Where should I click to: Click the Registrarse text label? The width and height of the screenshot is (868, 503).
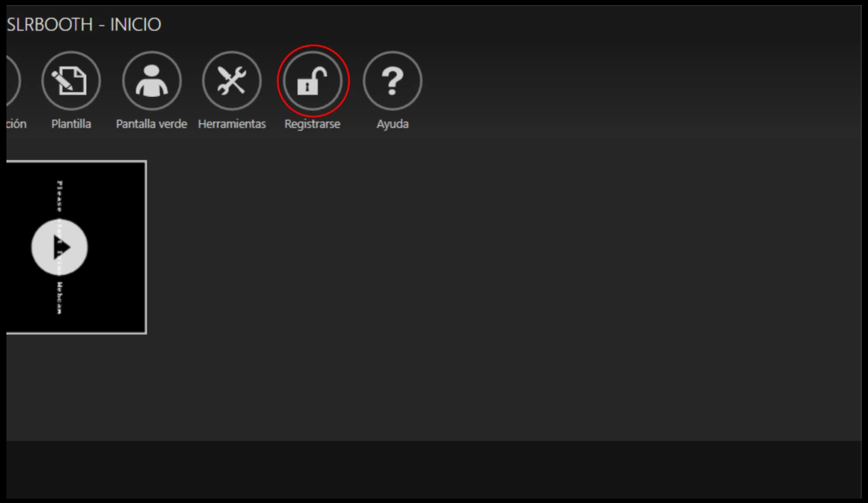point(312,124)
